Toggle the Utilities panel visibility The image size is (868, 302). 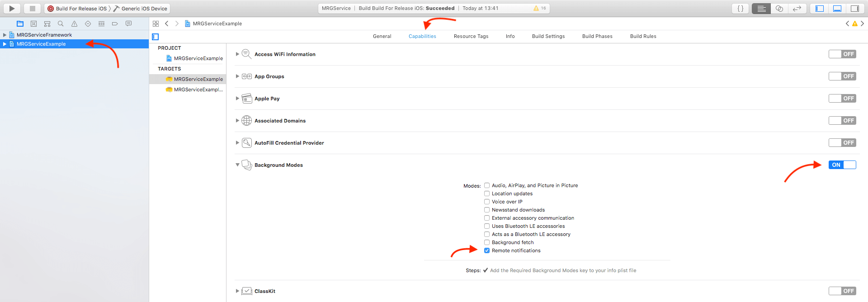[x=854, y=8]
